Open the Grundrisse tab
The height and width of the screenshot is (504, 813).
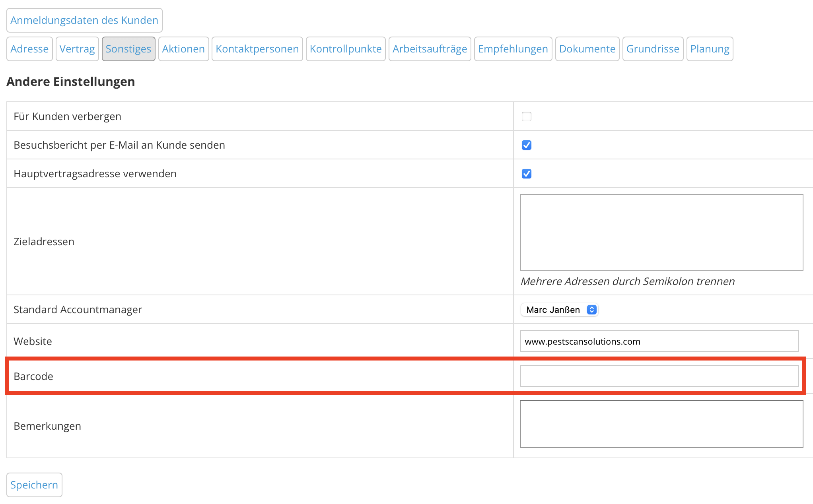pyautogui.click(x=653, y=49)
